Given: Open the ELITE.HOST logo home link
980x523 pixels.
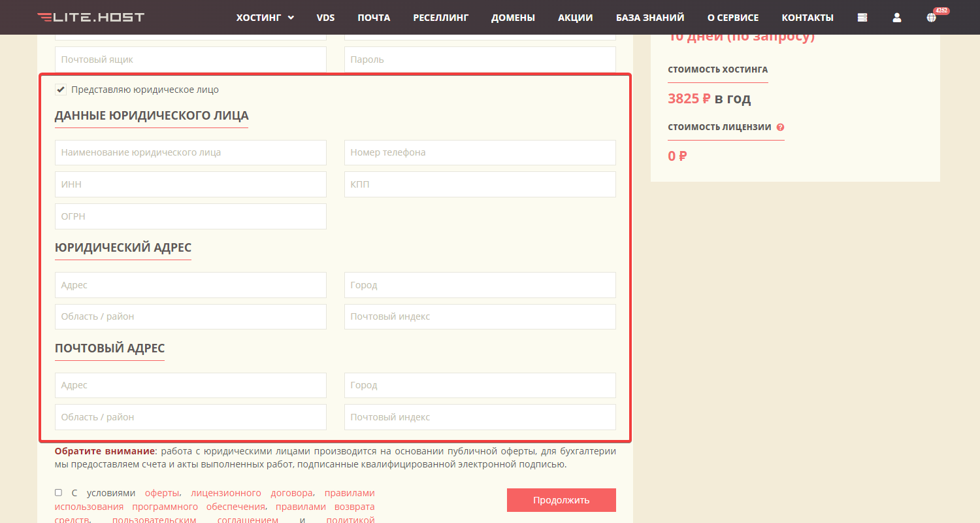Looking at the screenshot, I should (x=91, y=17).
